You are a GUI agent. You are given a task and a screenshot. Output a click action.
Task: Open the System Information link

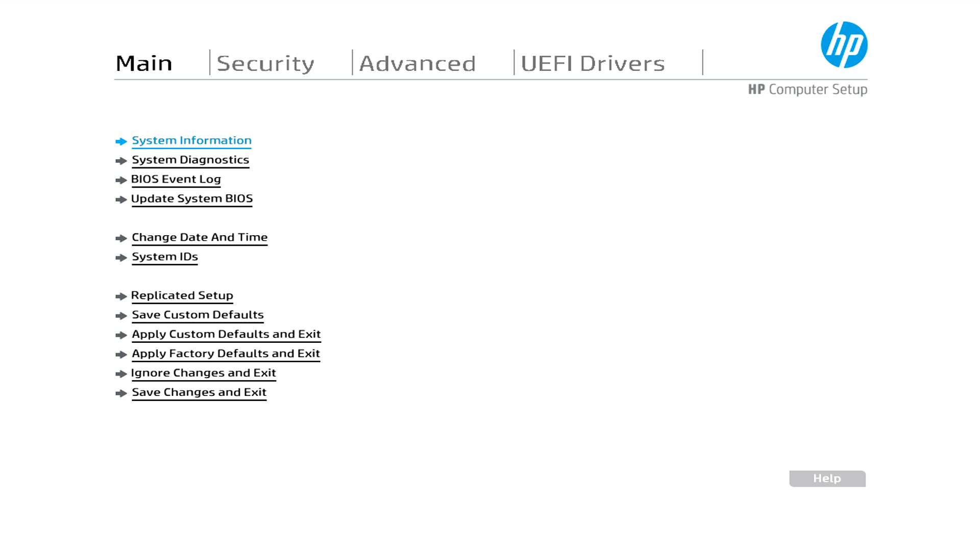191,140
